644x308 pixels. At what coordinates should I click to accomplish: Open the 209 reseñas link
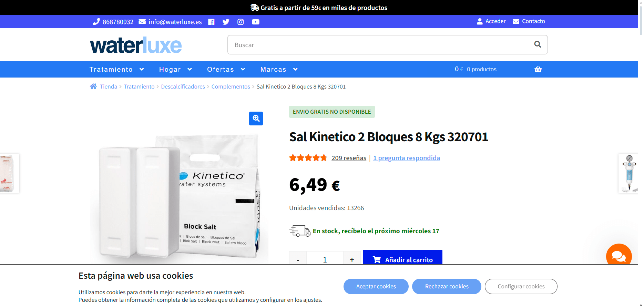pyautogui.click(x=349, y=158)
